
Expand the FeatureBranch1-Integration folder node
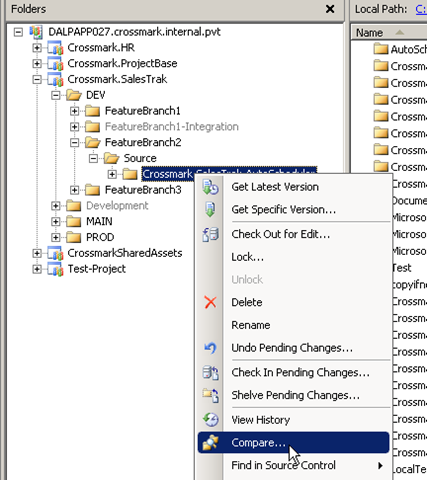coord(74,127)
